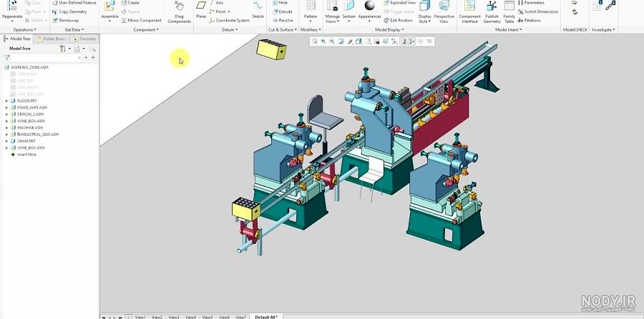Open the Get Data group dropdown

pyautogui.click(x=74, y=29)
